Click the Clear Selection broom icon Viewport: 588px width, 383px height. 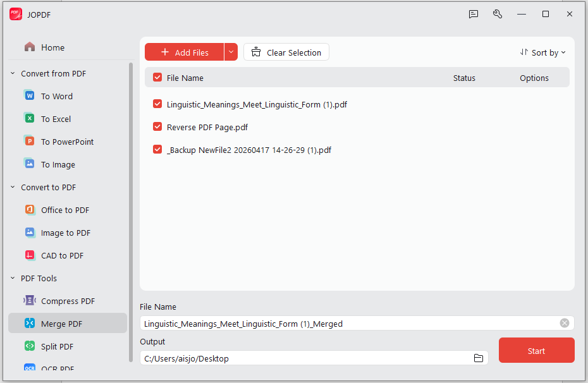tap(256, 52)
